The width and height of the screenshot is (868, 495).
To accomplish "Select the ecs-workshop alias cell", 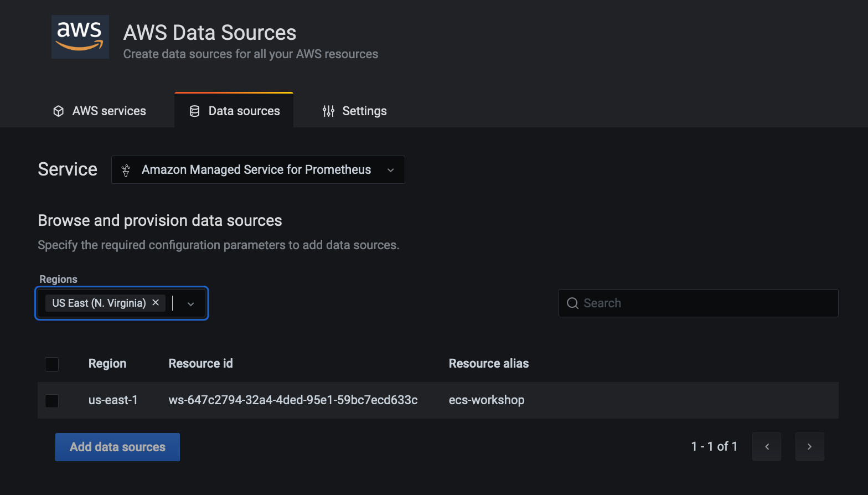I will (x=487, y=400).
